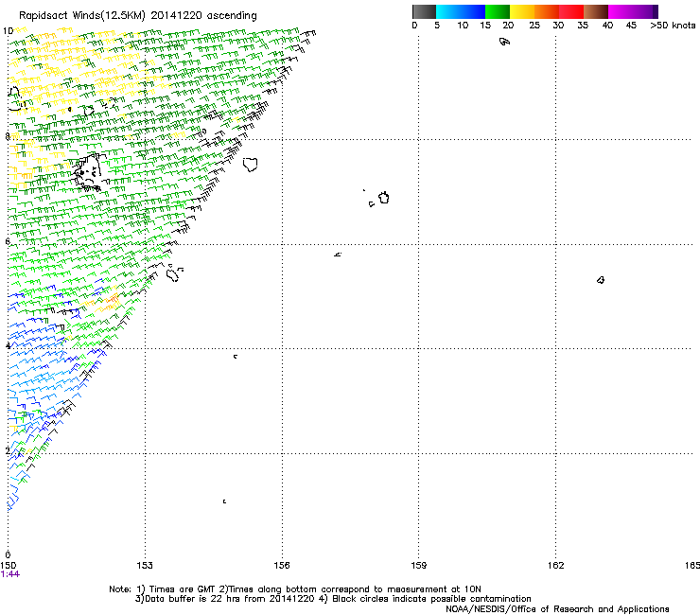Click the yellow 20-25 knots color band

(522, 11)
